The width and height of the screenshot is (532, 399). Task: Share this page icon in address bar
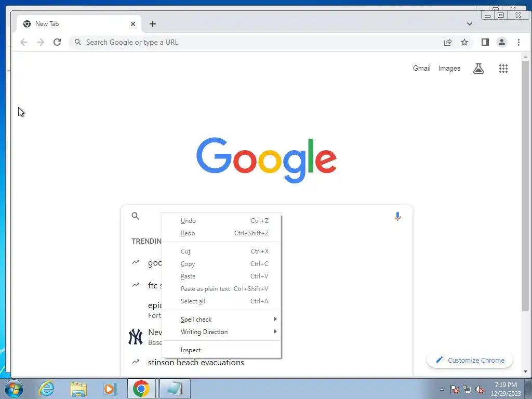(x=448, y=42)
